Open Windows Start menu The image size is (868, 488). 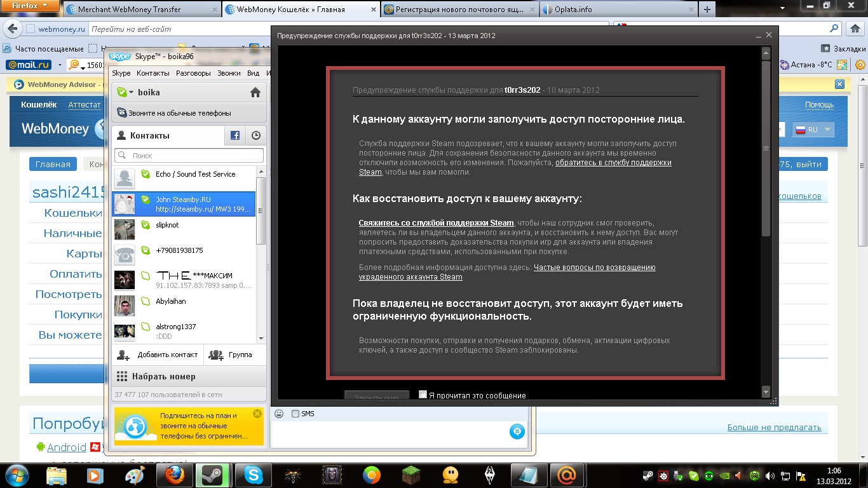pyautogui.click(x=17, y=475)
